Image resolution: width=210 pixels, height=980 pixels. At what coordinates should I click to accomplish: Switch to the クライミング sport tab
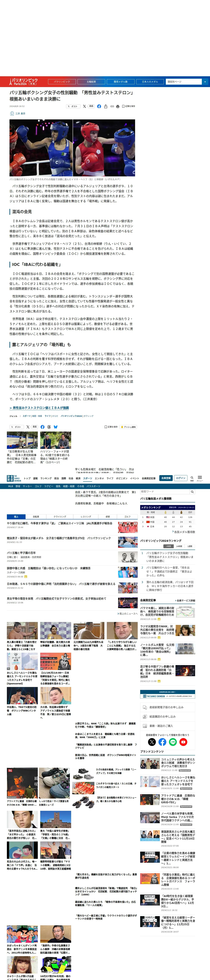[60, 517]
